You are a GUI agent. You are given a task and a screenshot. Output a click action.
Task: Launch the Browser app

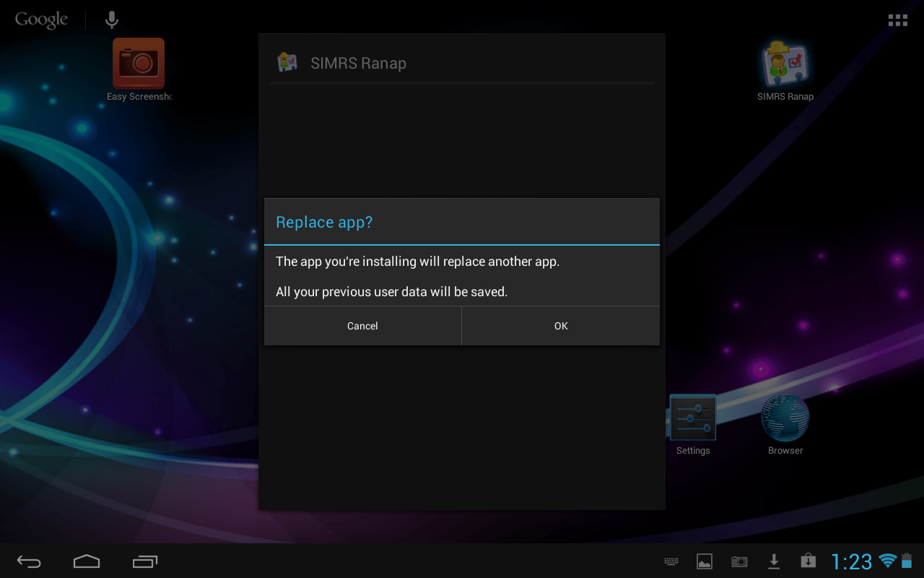pos(785,418)
